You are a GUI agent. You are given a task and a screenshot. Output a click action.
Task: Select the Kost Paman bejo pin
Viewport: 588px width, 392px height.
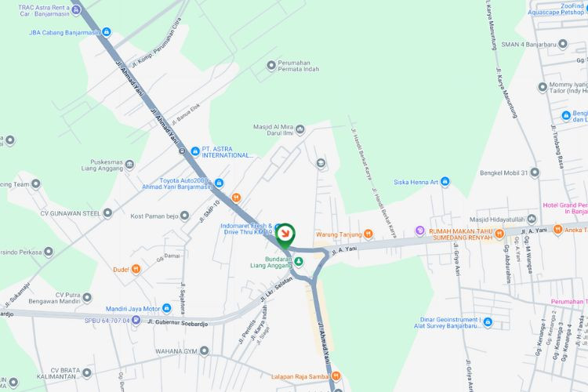(184, 216)
